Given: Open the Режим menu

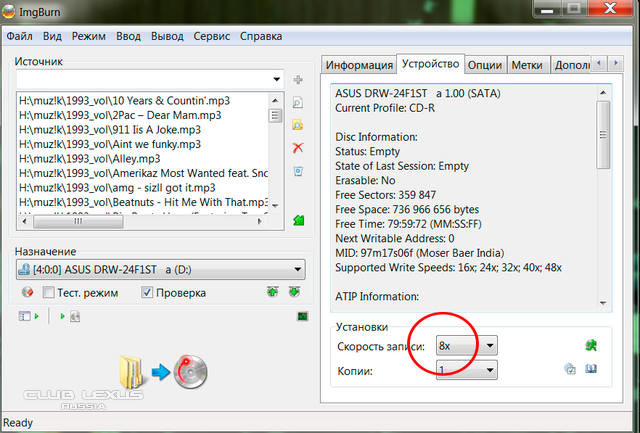Looking at the screenshot, I should click(89, 36).
